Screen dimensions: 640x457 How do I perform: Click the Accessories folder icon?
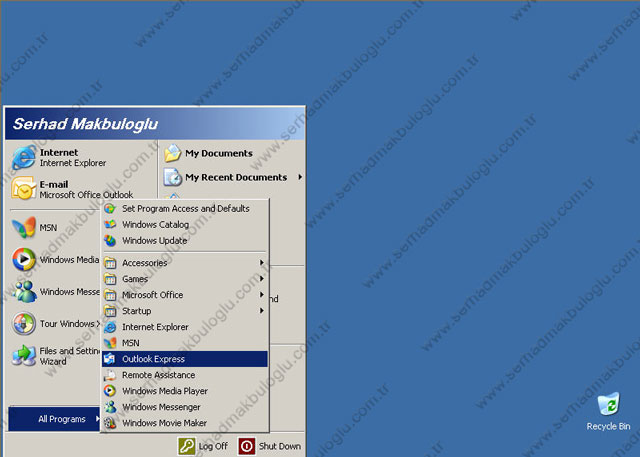coord(110,263)
